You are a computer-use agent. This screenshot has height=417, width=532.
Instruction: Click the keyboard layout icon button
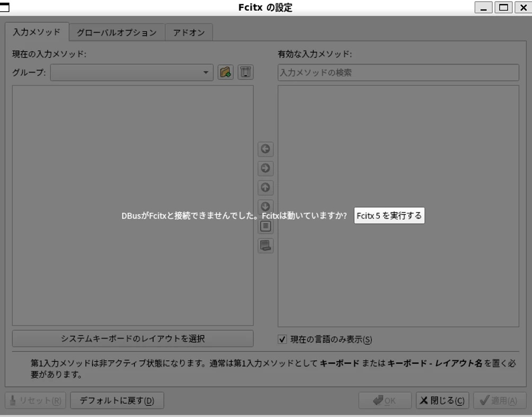266,246
